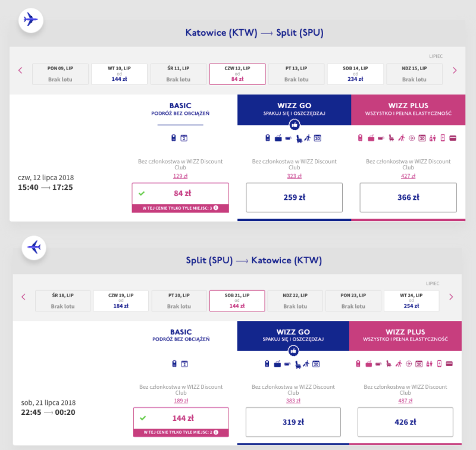This screenshot has height=450, width=476.
Task: Click outbound flight time 15:40 → 17:25
Action: tap(45, 187)
